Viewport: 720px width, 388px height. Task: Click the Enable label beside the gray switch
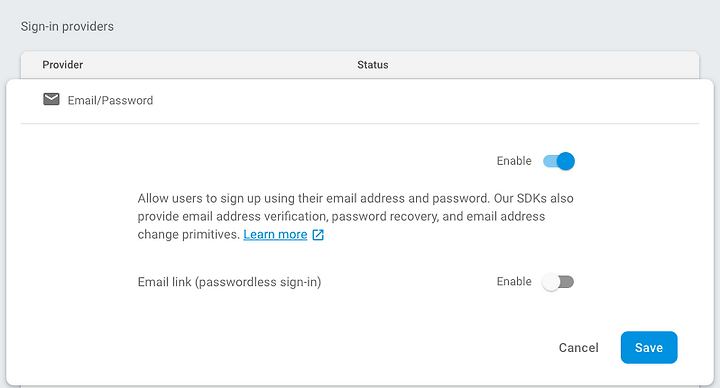[514, 281]
